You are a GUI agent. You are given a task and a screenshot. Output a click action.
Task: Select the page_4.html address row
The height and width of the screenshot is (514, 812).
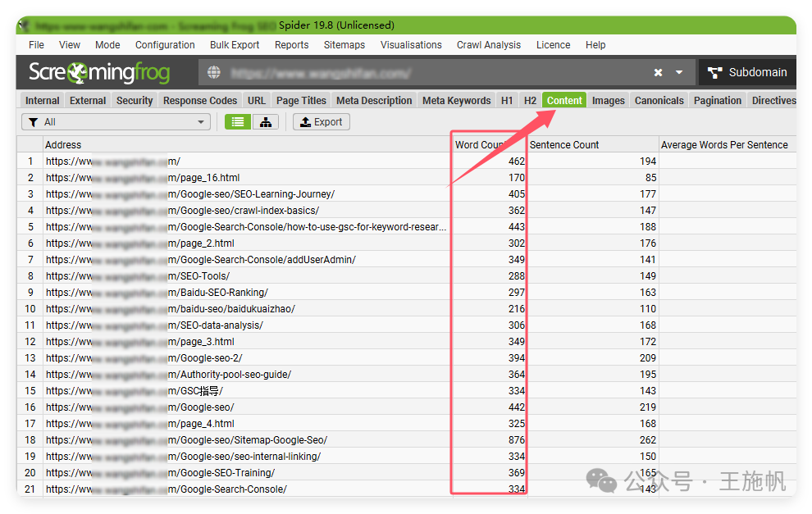click(x=247, y=424)
